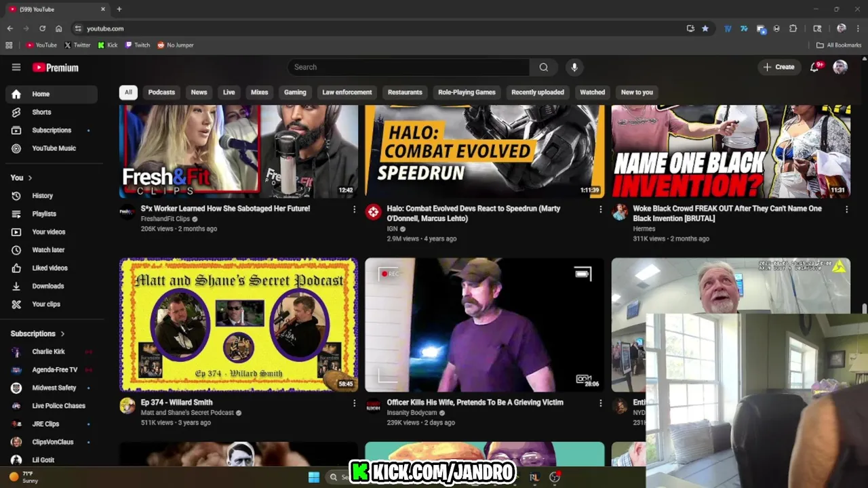Open Live Police Chases subscription
This screenshot has width=868, height=488.
tap(52, 406)
